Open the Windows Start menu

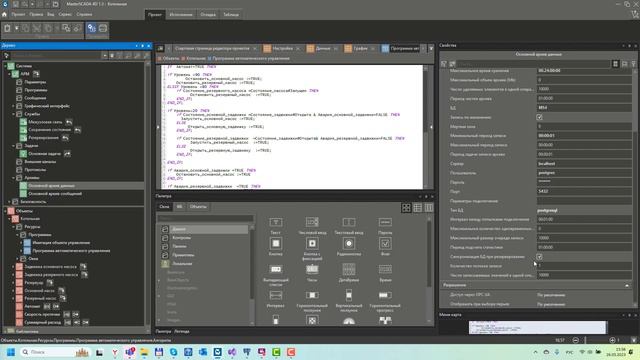11,352
